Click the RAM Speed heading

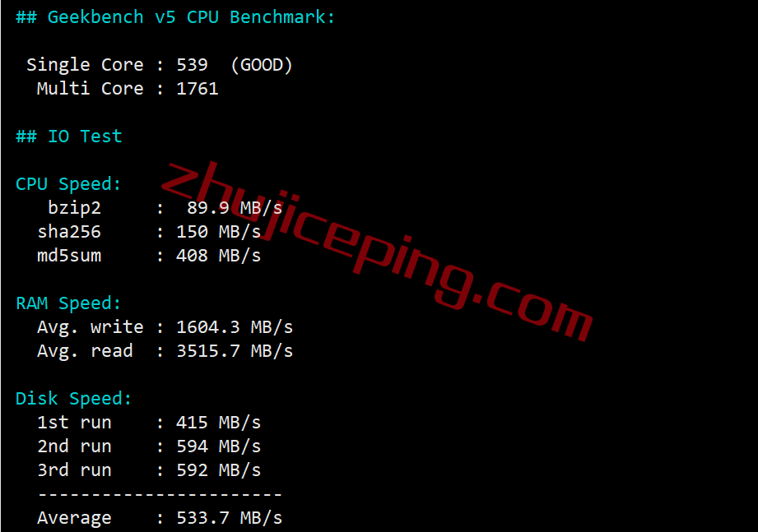tap(68, 303)
